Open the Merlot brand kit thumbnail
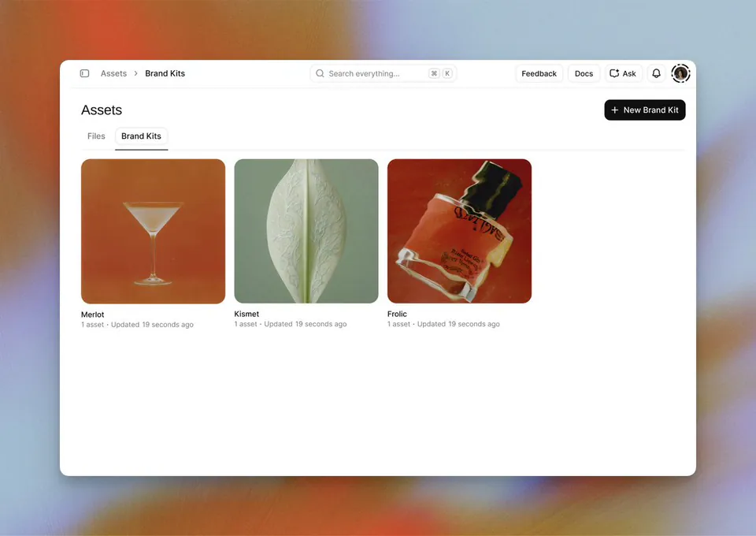This screenshot has width=756, height=536. click(x=153, y=231)
